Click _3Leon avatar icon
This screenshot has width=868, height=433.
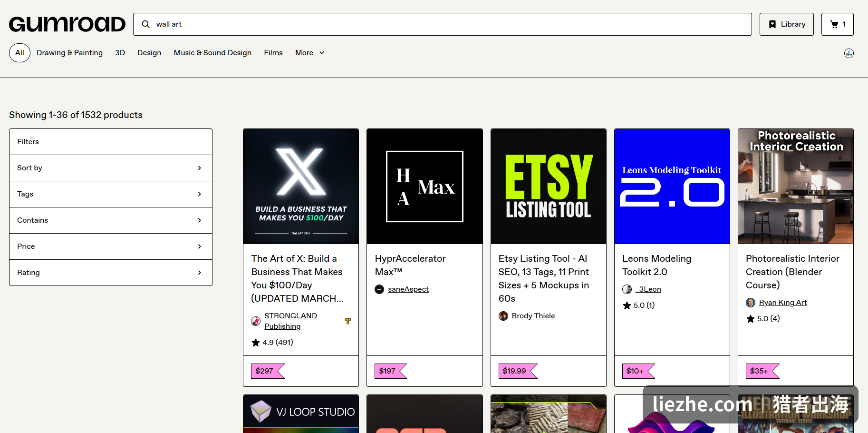click(627, 289)
